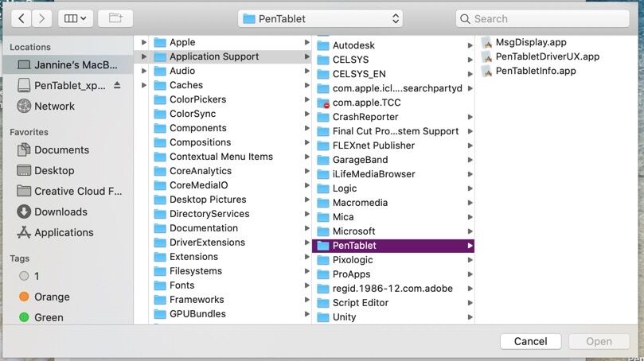
Task: Go forward with the right chevron button
Action: 42,18
